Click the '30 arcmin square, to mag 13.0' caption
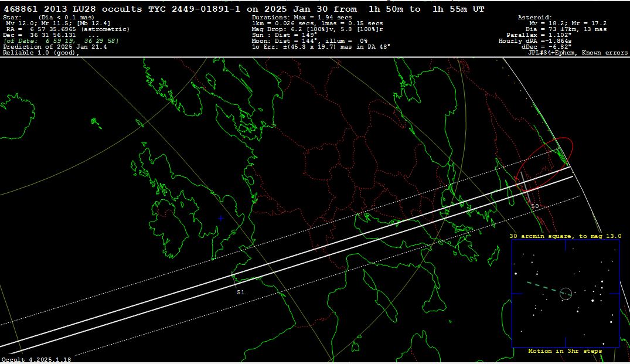Screen dimensions: 630x364 coord(565,236)
